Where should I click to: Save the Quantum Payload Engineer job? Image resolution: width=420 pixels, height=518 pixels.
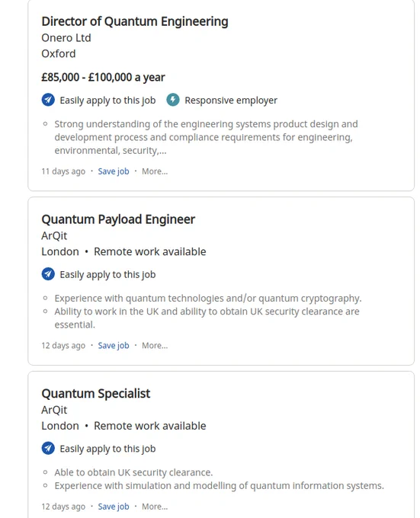pos(114,346)
